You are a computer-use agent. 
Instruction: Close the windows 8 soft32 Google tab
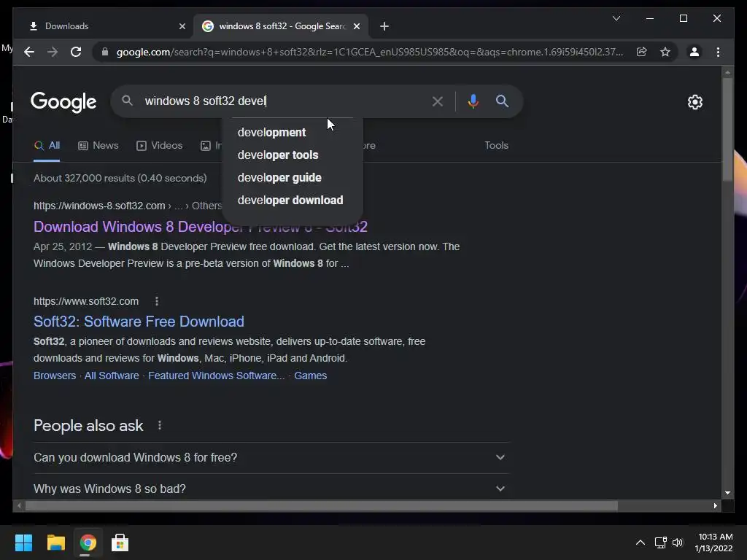coord(356,26)
